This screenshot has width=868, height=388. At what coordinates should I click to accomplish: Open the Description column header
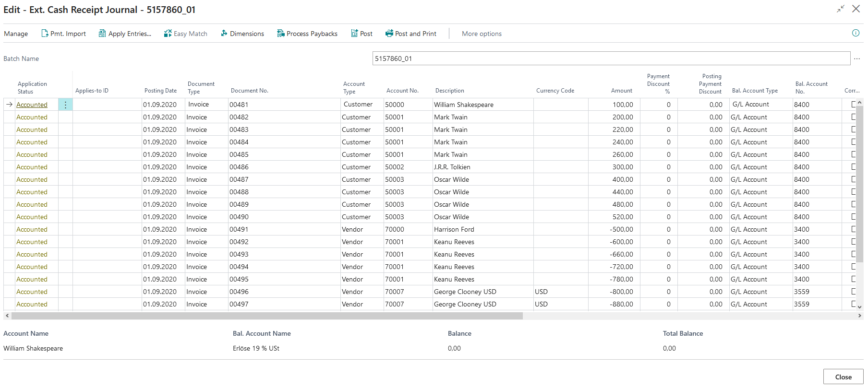[x=450, y=91]
